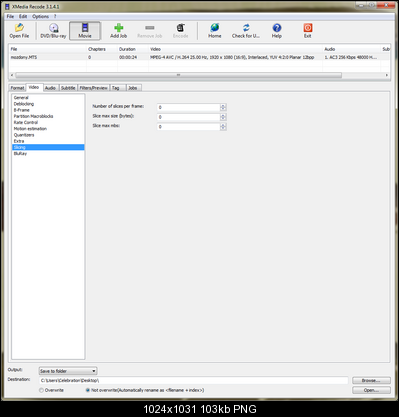Screen dimensions: 399x417
Task: Click the Number of slices per frame field
Action: (x=188, y=107)
